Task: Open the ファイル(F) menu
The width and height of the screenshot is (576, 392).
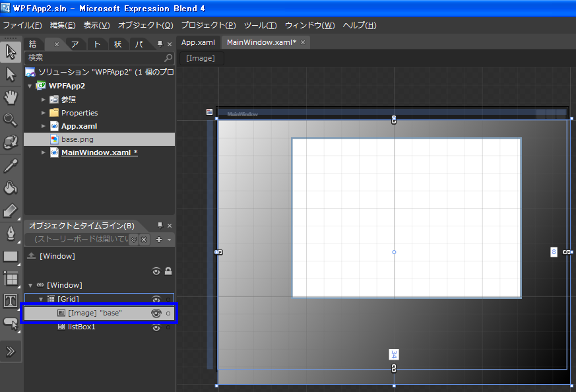Action: (22, 25)
